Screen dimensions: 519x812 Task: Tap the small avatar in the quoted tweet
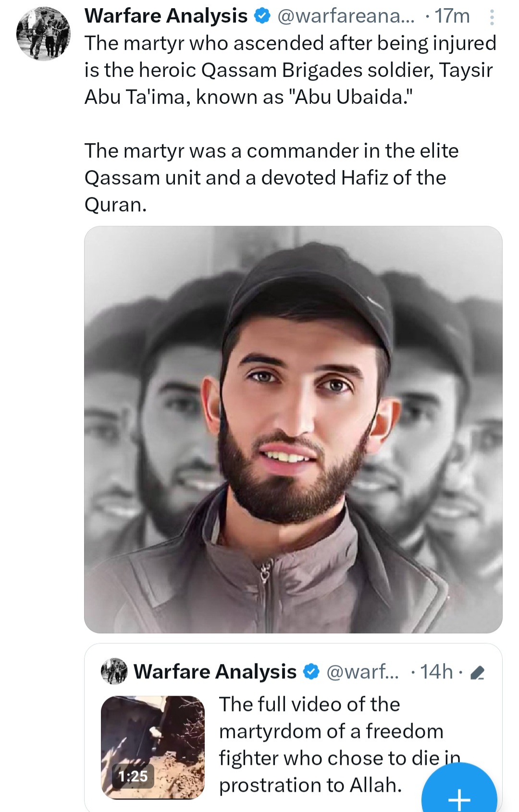(114, 671)
